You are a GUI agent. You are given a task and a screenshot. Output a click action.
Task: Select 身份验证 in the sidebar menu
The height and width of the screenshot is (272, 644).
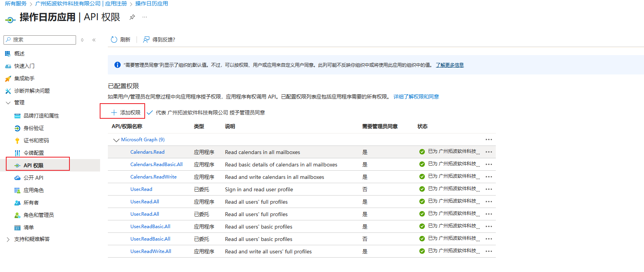click(x=34, y=128)
